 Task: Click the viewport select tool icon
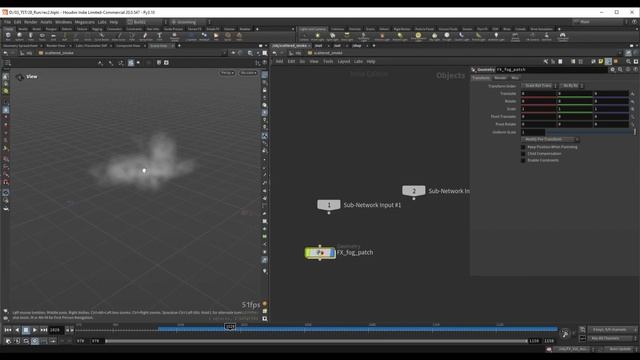pyautogui.click(x=6, y=76)
